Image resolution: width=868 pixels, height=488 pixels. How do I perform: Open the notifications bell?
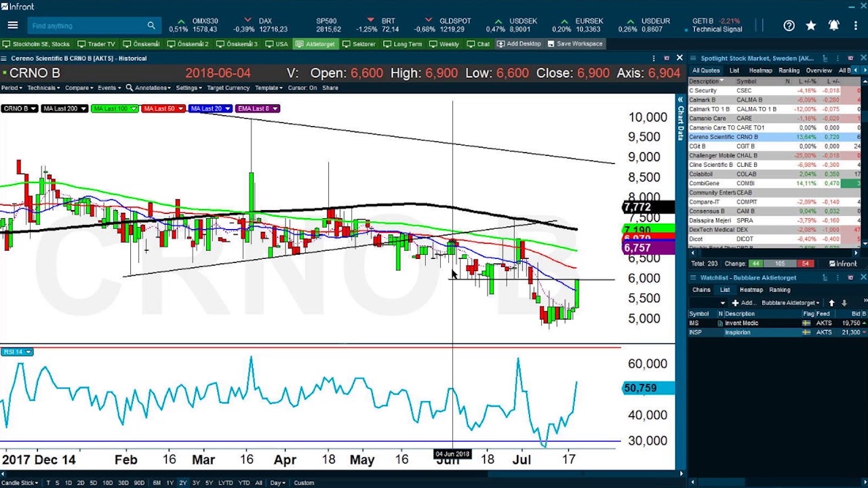[x=833, y=26]
